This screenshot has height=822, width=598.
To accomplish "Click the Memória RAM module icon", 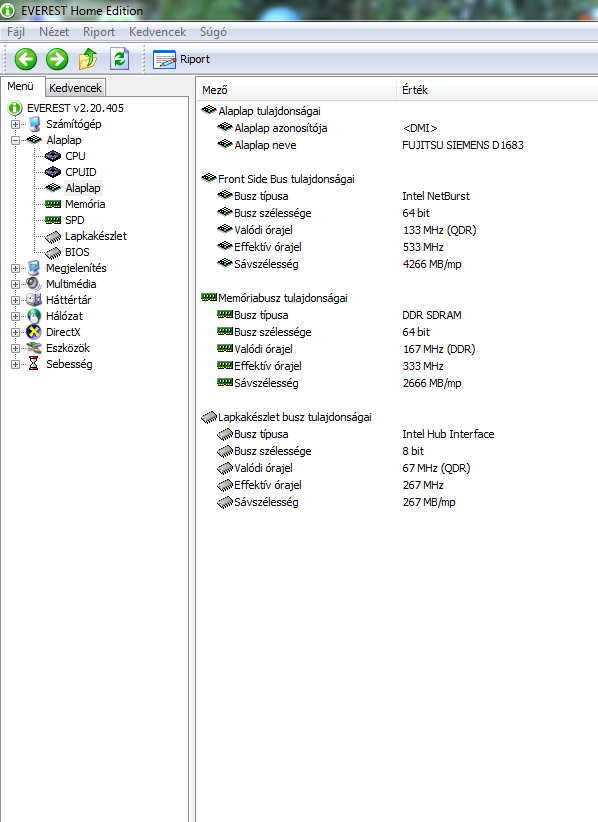I will (x=53, y=204).
